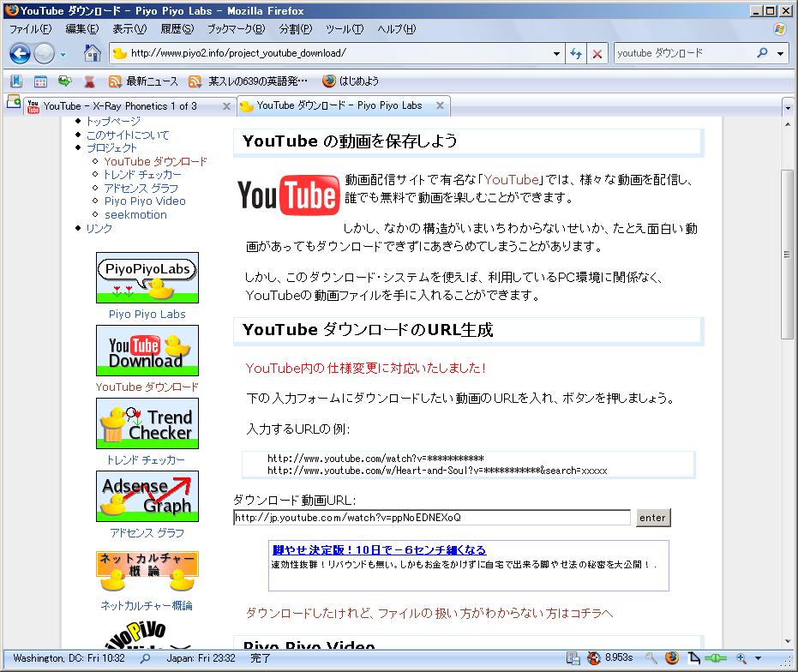798x672 pixels.
Task: Open the 脚やせ決定版 ad link
Action: coord(379,549)
